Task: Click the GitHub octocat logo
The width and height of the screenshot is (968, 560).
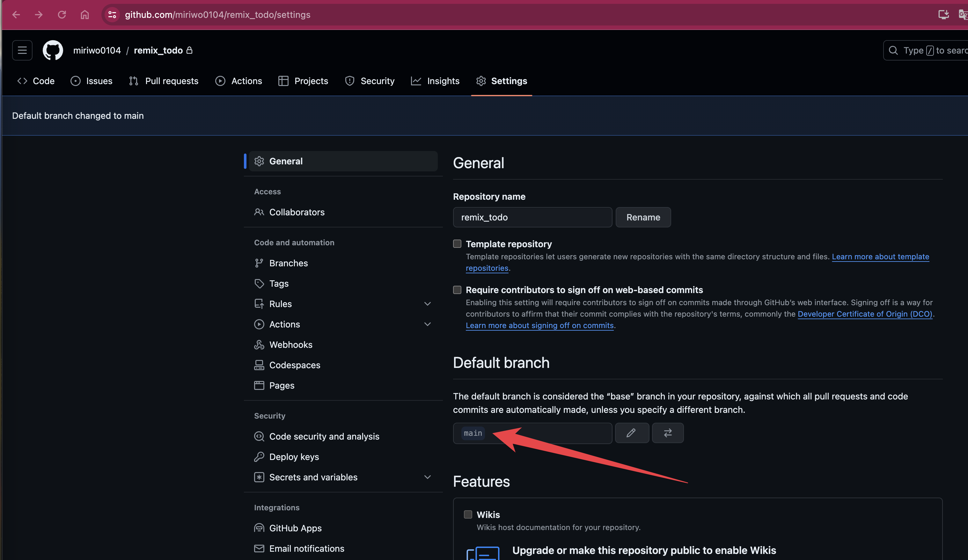Action: pos(53,50)
